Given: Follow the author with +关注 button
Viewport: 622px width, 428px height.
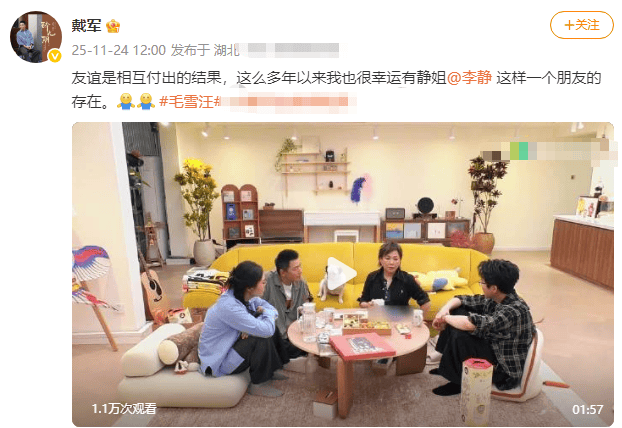Looking at the screenshot, I should (x=582, y=25).
